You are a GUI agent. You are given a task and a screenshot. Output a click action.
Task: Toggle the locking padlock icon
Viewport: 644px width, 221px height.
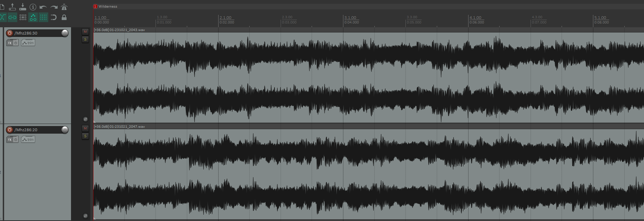click(64, 17)
